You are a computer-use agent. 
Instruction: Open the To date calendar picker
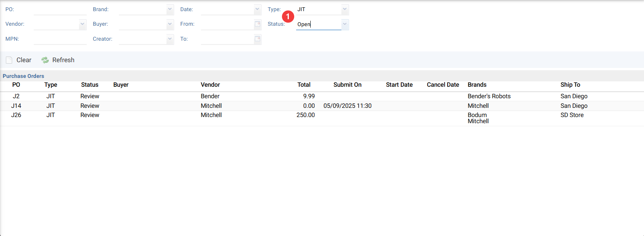(258, 39)
